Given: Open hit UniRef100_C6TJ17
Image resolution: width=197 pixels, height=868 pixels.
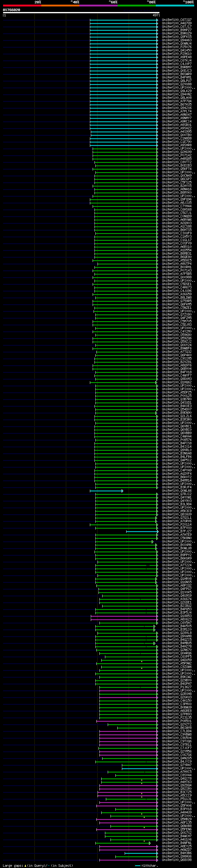Looking at the screenshot, I should point(177,26).
